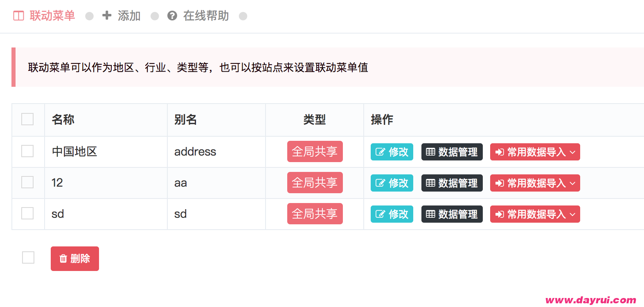Tick the checkbox for row named 12
Image resolution: width=644 pixels, height=307 pixels.
[x=27, y=182]
